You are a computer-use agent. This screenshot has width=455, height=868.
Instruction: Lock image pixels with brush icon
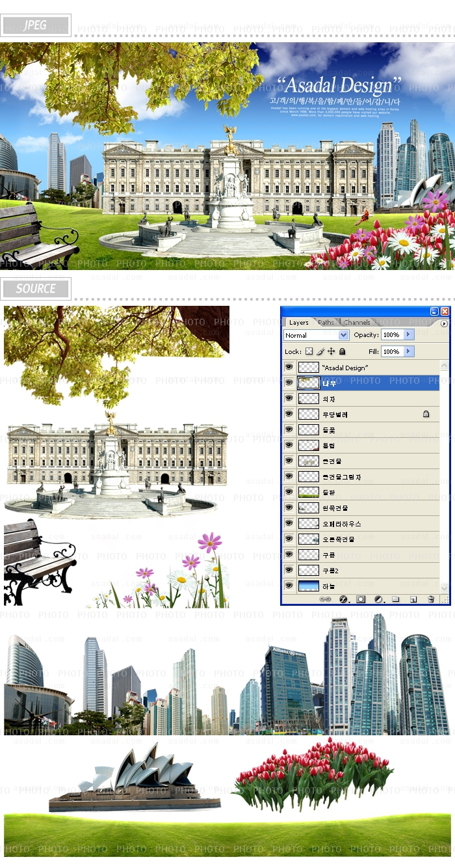(x=320, y=351)
